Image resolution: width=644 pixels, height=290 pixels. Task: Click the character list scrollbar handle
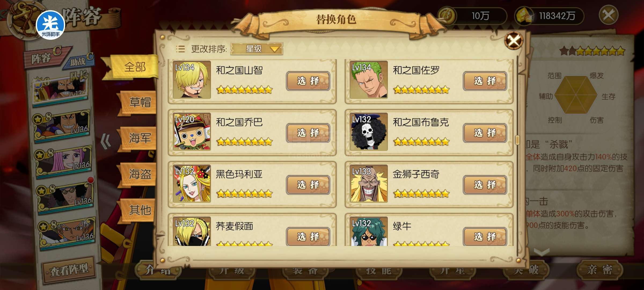coord(517,140)
